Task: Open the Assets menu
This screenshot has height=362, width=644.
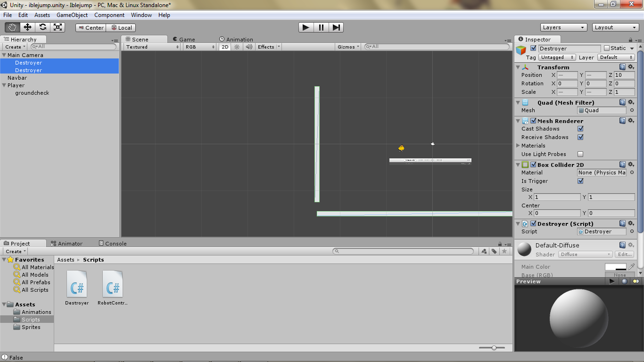Action: pos(42,15)
